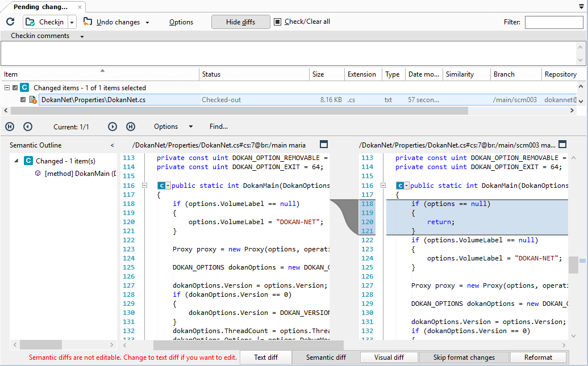The height and width of the screenshot is (366, 588).
Task: Sort by the Similarity column header
Action: 466,74
